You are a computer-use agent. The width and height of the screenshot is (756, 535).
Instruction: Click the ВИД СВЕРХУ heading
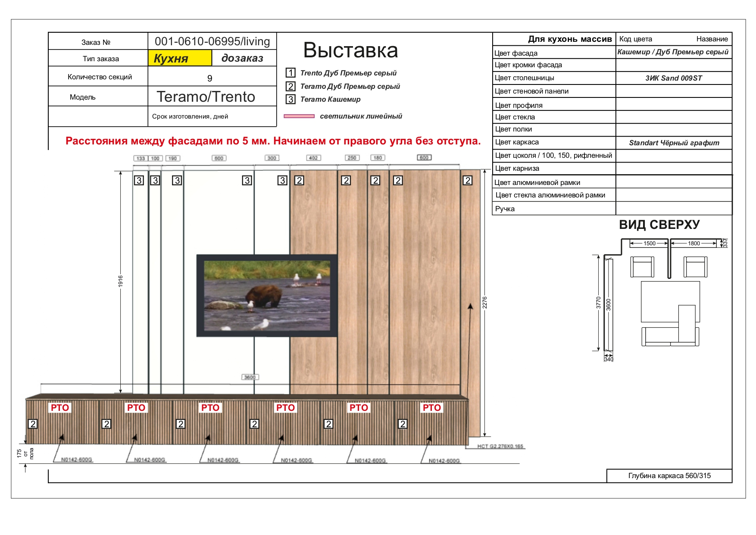pyautogui.click(x=659, y=225)
